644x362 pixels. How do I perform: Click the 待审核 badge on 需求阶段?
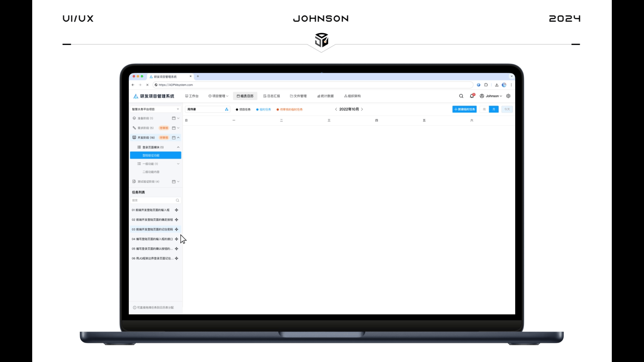coord(164,128)
